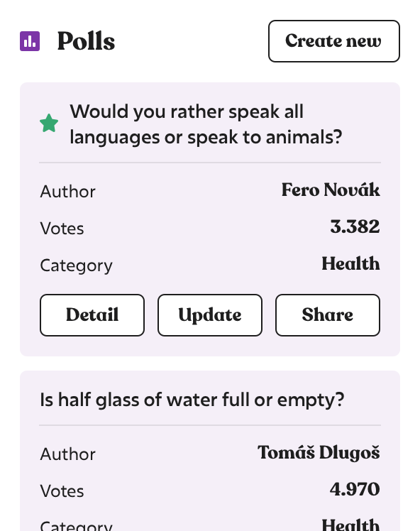
Task: Open Detail of the languages poll
Action: pyautogui.click(x=92, y=315)
